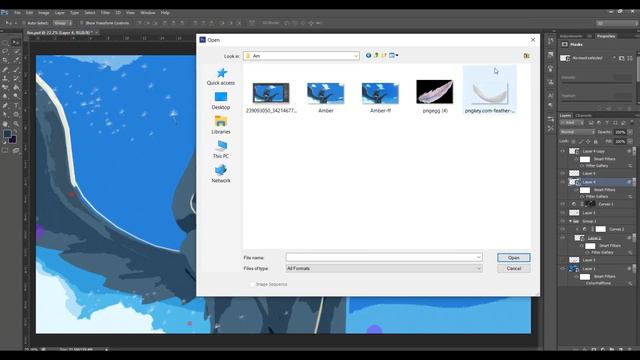Select the Clone Stamp tool

pyautogui.click(x=5, y=78)
